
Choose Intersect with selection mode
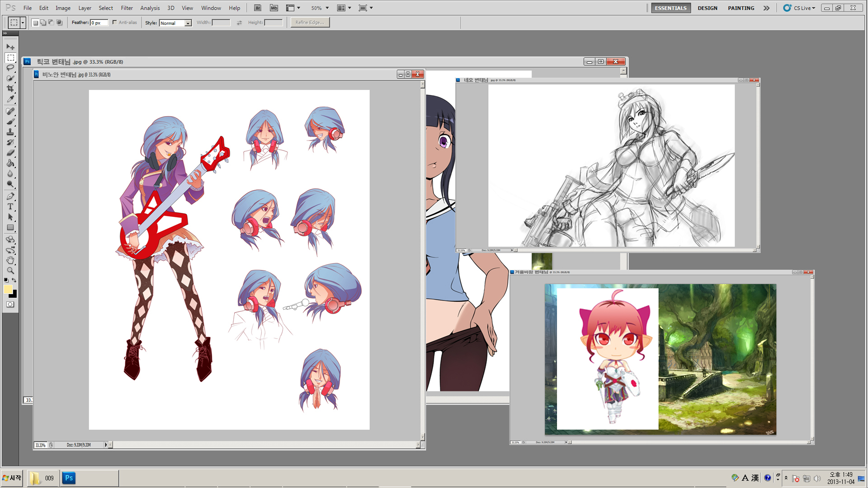pos(59,23)
